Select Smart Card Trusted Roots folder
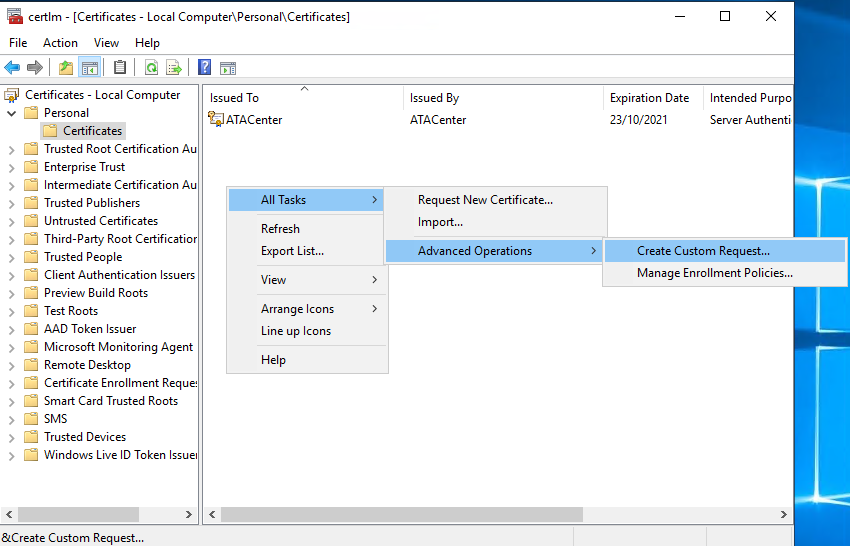 110,401
